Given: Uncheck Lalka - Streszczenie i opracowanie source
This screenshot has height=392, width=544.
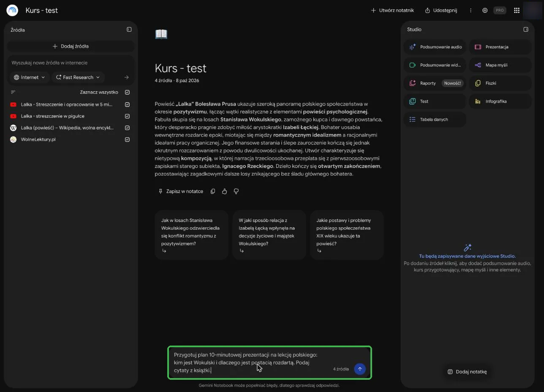Looking at the screenshot, I should [127, 104].
